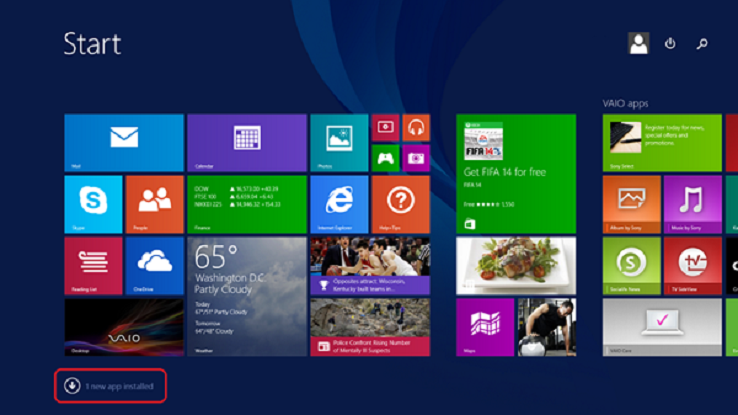The image size is (738, 415).
Task: Click the down arrow to show all apps
Action: point(72,386)
